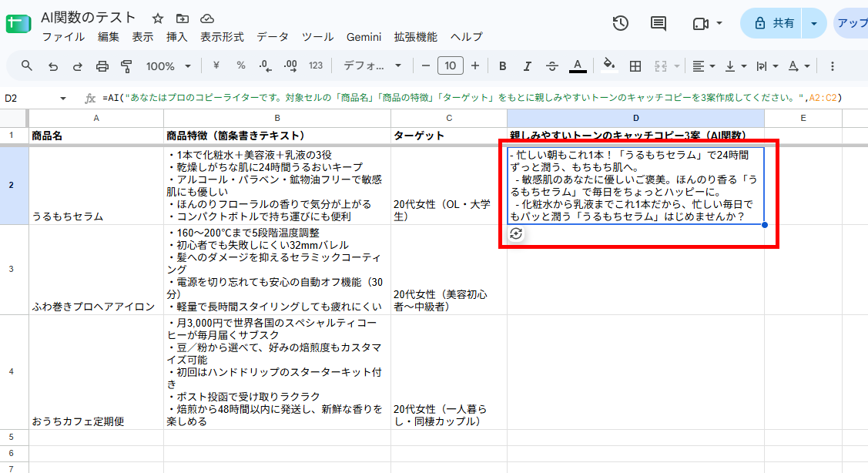Open the データ menu
This screenshot has height=473, width=868.
273,36
